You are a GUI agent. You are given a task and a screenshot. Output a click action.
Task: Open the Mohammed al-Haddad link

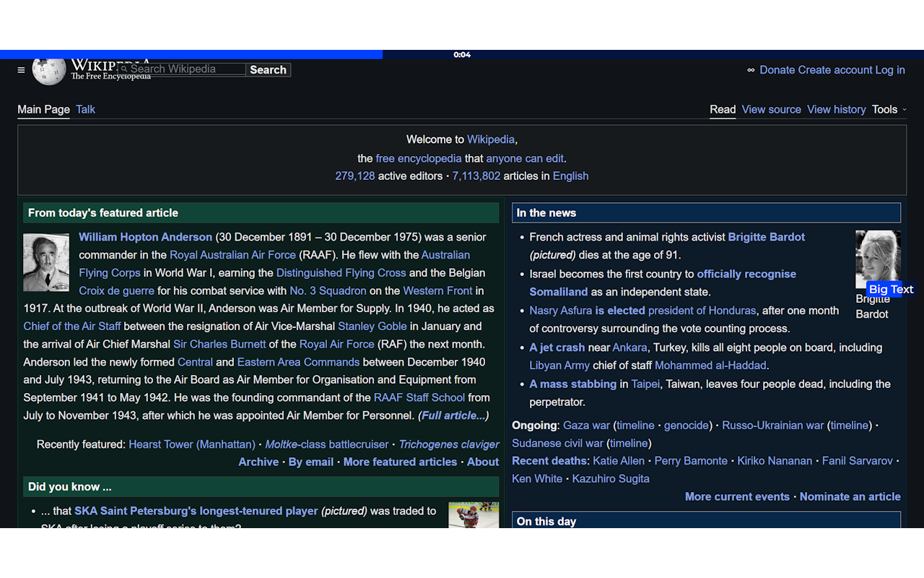(x=710, y=366)
